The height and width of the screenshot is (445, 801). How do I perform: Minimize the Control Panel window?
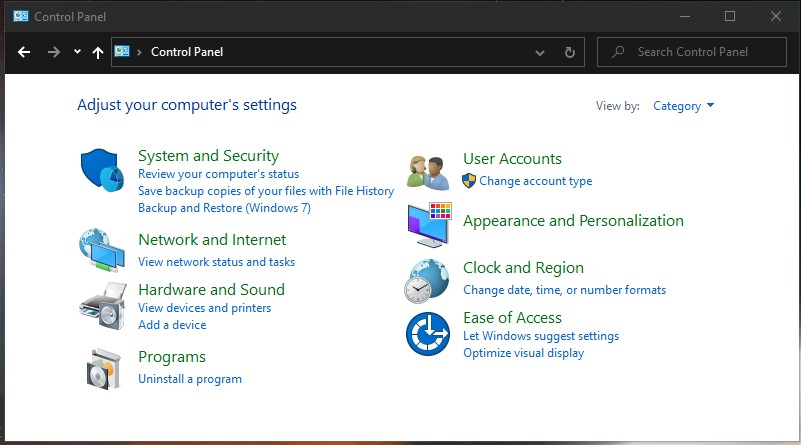click(x=685, y=16)
